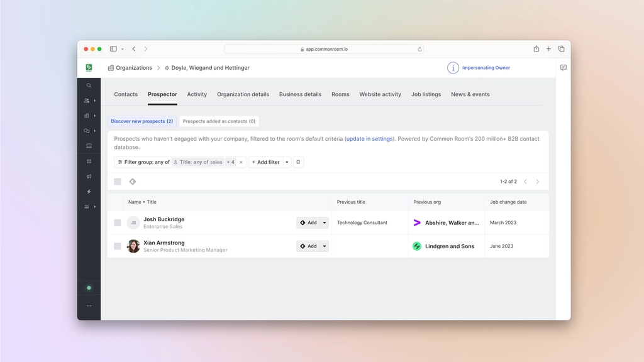This screenshot has height=362, width=644.
Task: Open the feedback chat icon at top right
Action: tap(563, 68)
